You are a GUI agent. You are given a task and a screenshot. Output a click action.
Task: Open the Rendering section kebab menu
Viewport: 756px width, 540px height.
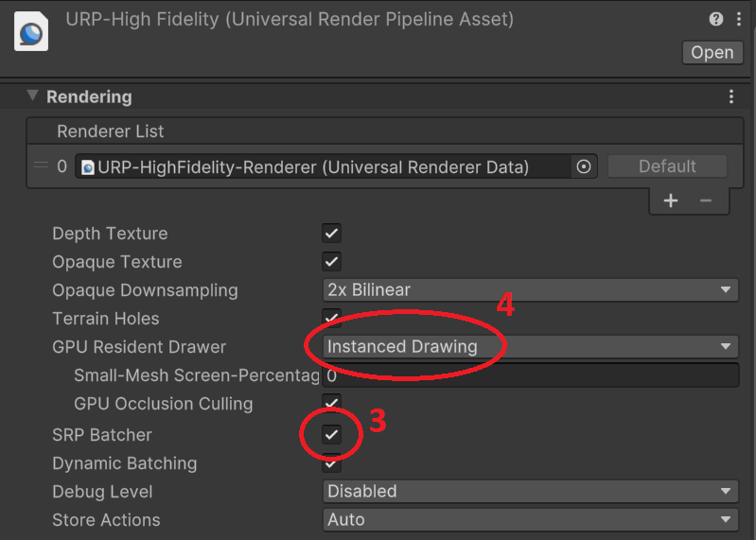(x=731, y=96)
